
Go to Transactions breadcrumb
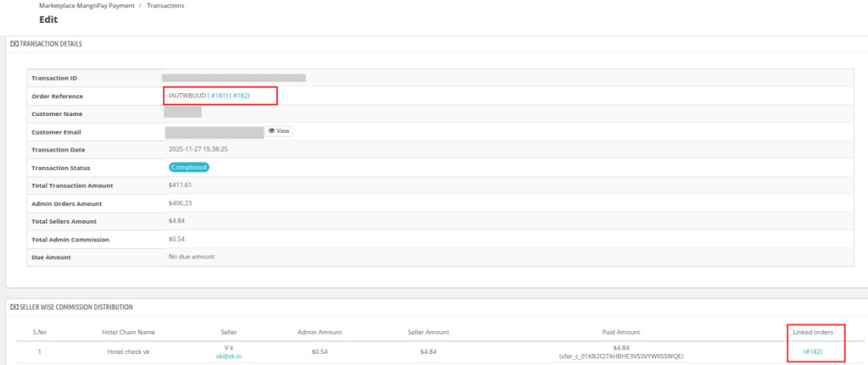[165, 6]
